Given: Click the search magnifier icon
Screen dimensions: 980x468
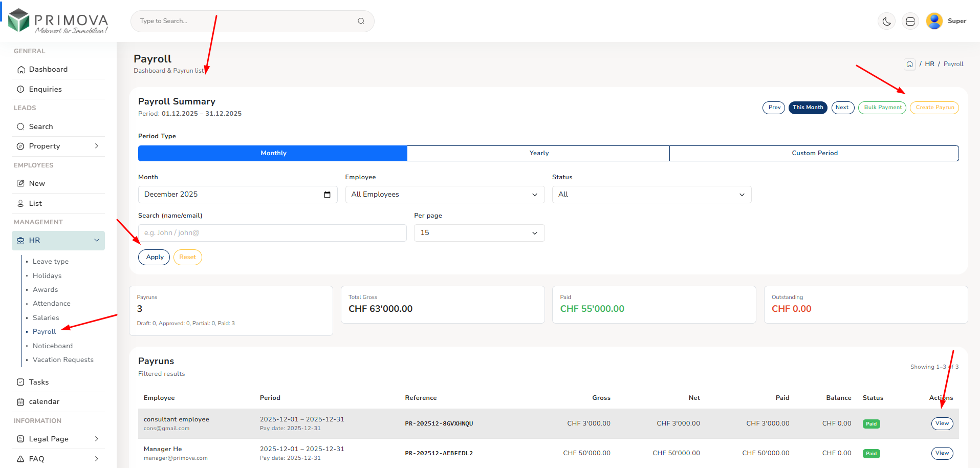Looking at the screenshot, I should click(x=361, y=21).
